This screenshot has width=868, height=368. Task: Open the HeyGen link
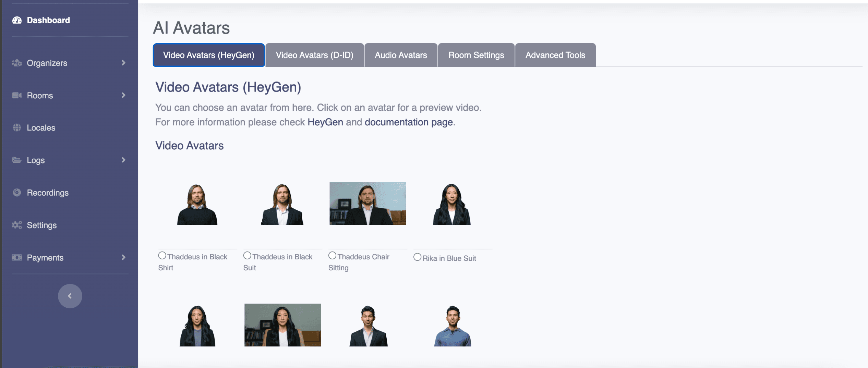(x=325, y=122)
